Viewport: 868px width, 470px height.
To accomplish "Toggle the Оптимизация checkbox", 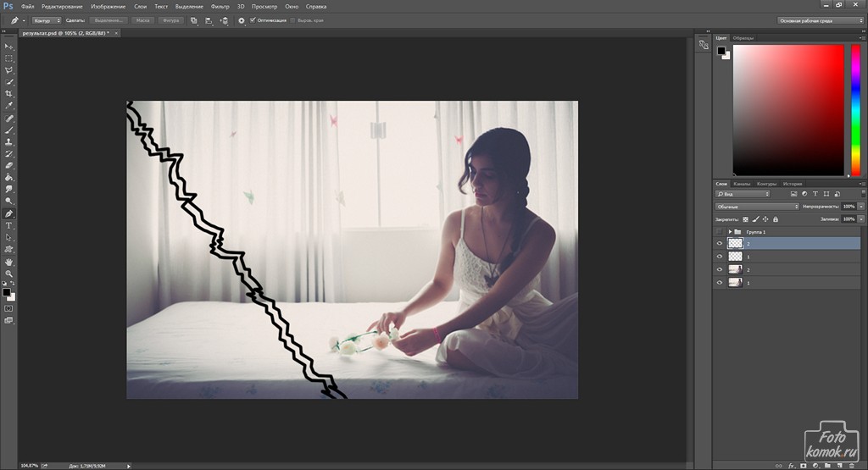I will tap(253, 19).
